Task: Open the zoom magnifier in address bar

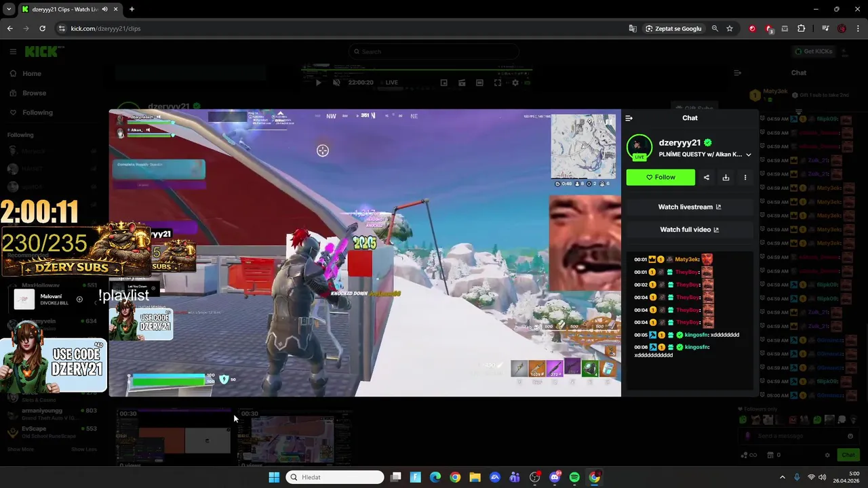Action: tap(715, 28)
